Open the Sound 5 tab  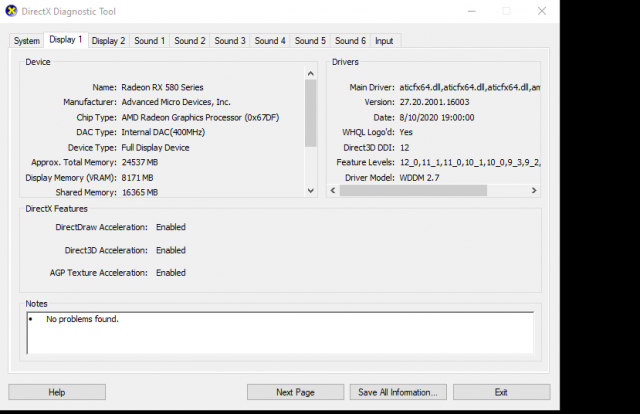point(310,41)
